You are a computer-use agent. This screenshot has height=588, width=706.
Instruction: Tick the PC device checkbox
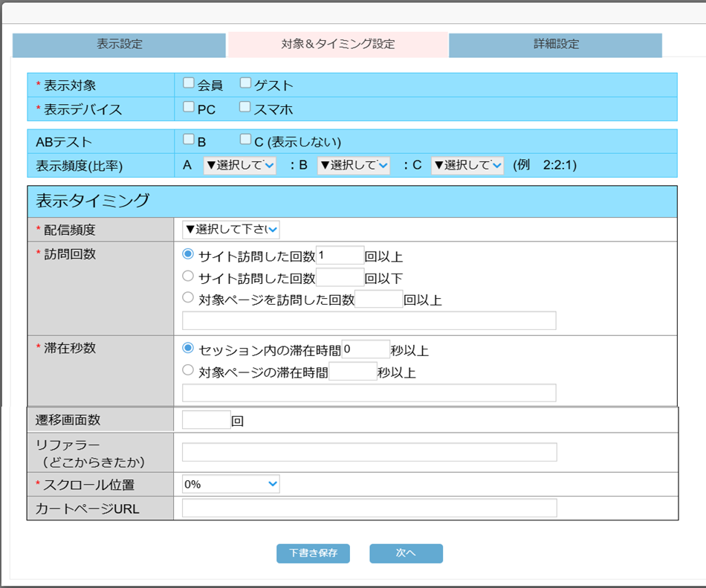click(189, 108)
